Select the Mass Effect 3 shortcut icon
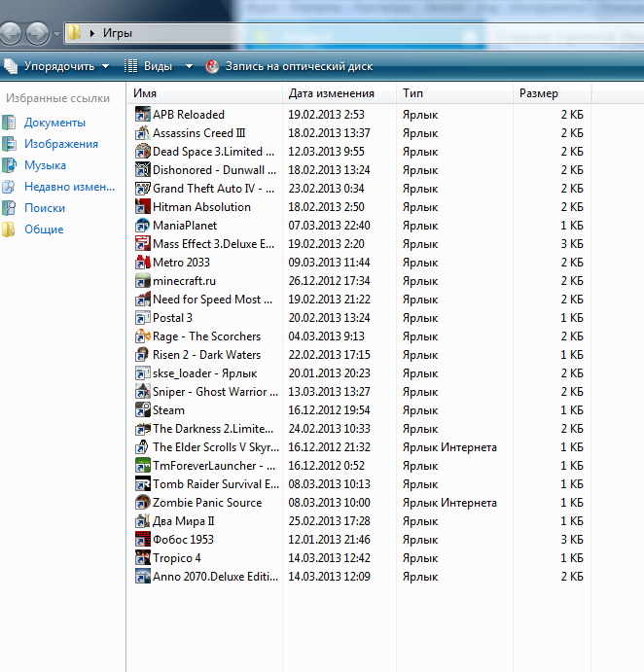Viewport: 644px width, 672px height. (142, 243)
